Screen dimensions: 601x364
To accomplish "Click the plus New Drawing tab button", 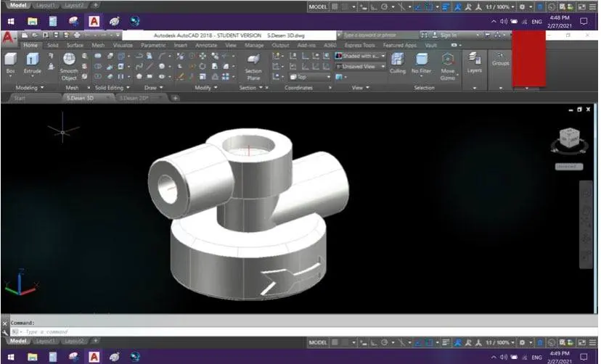I will coord(175,98).
